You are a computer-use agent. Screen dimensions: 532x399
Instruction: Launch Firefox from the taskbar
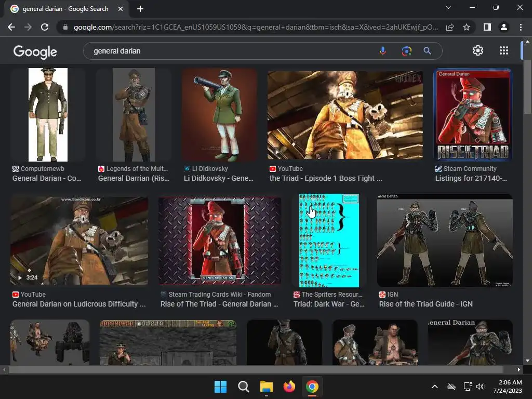(x=289, y=387)
